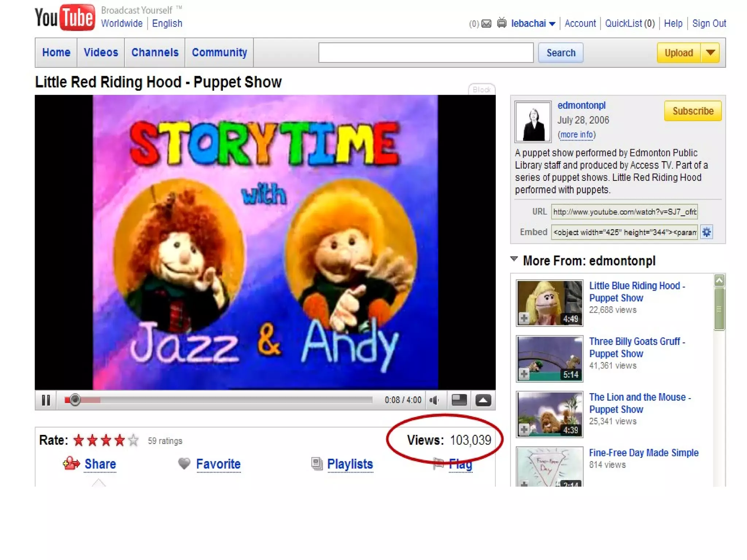Customize embed with the gear icon

point(707,232)
